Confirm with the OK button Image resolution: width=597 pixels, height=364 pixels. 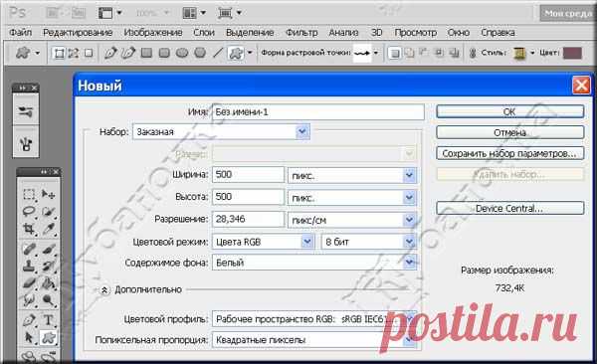(509, 111)
